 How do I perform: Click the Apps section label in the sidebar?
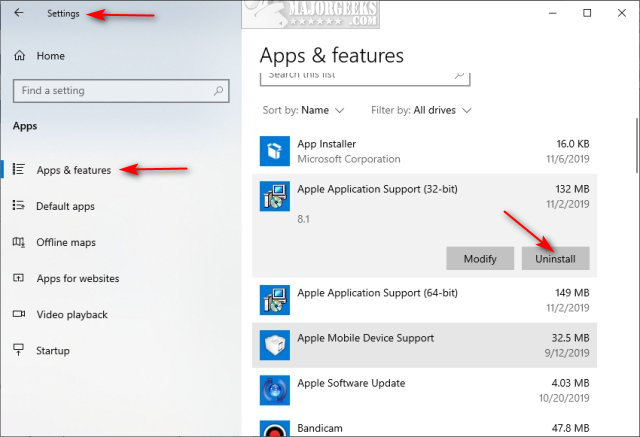pyautogui.click(x=25, y=126)
